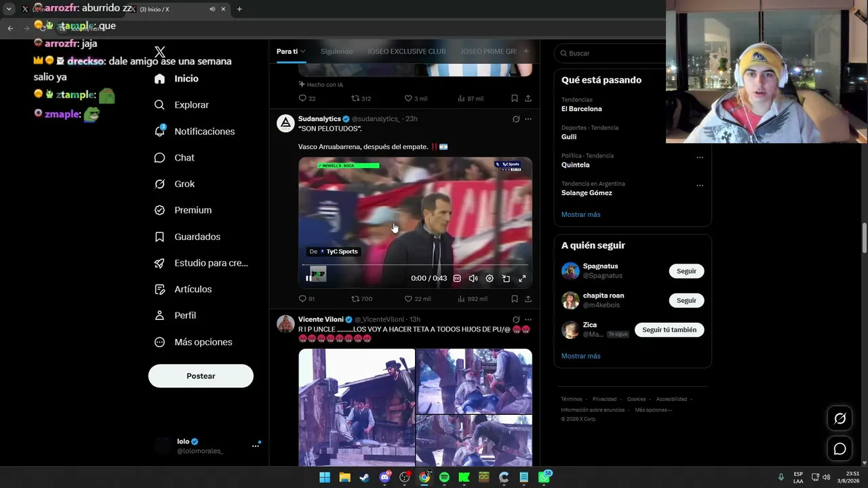This screenshot has height=488, width=868.
Task: Click the X logo in the sidebar
Action: point(160,52)
